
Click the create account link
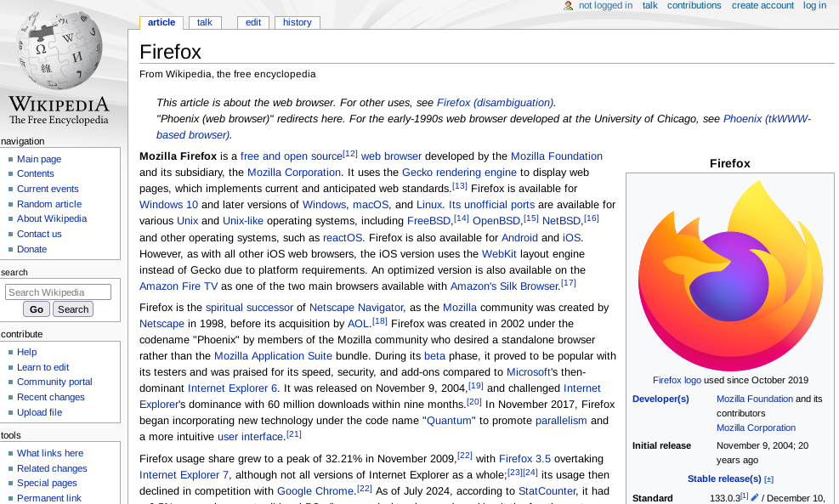[762, 5]
